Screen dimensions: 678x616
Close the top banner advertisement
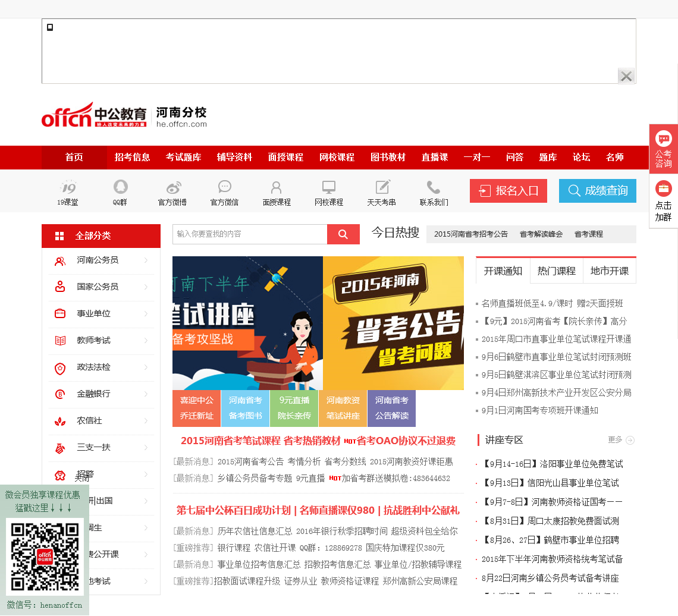point(626,76)
